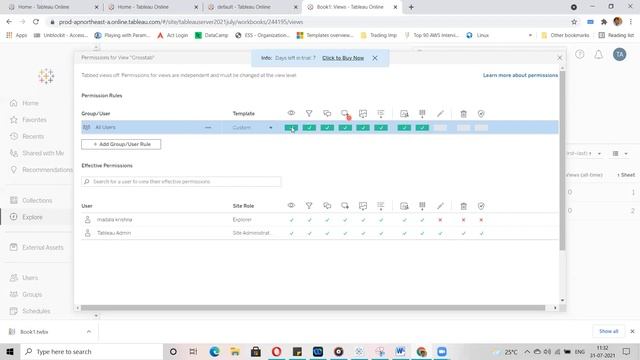Open the TA user avatar menu
640x360 pixels.
click(x=619, y=54)
